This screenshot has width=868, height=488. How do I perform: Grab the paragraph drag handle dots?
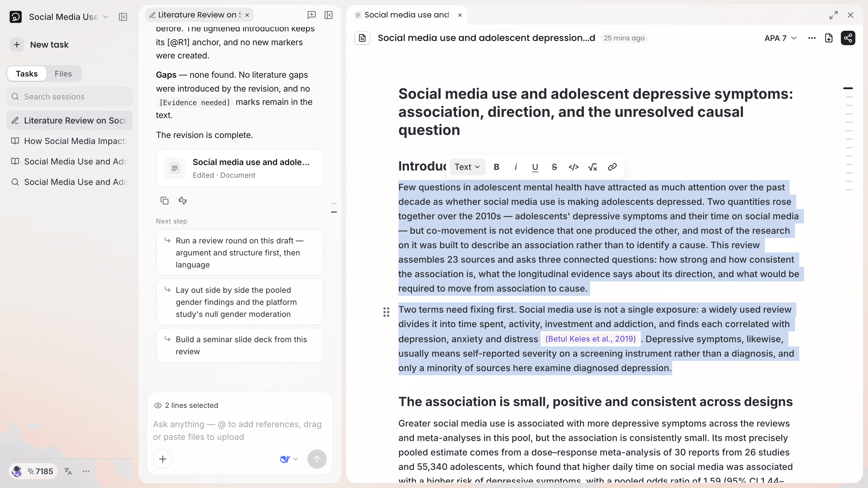coord(386,312)
